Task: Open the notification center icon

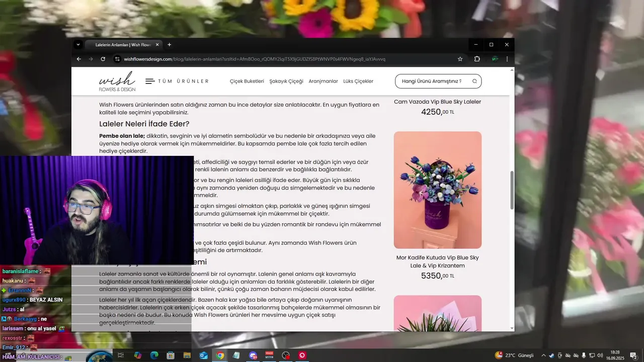Action: (633, 355)
